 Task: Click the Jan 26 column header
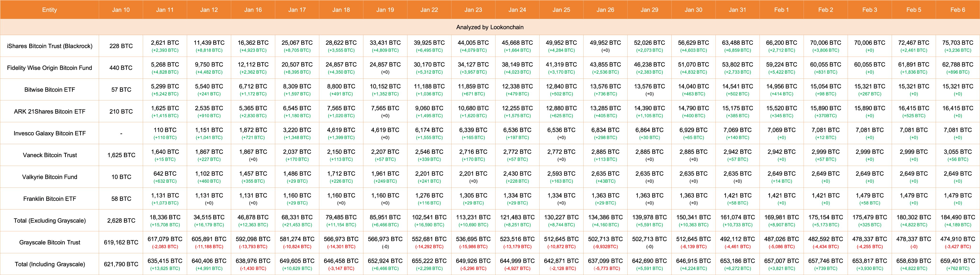(605, 10)
